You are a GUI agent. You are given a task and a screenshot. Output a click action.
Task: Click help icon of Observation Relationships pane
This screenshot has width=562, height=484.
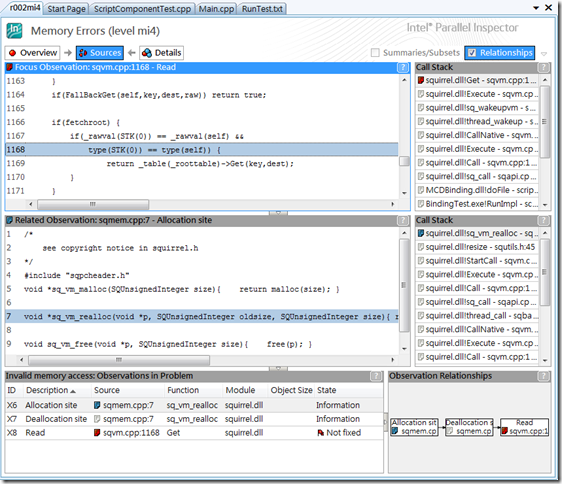(x=543, y=376)
